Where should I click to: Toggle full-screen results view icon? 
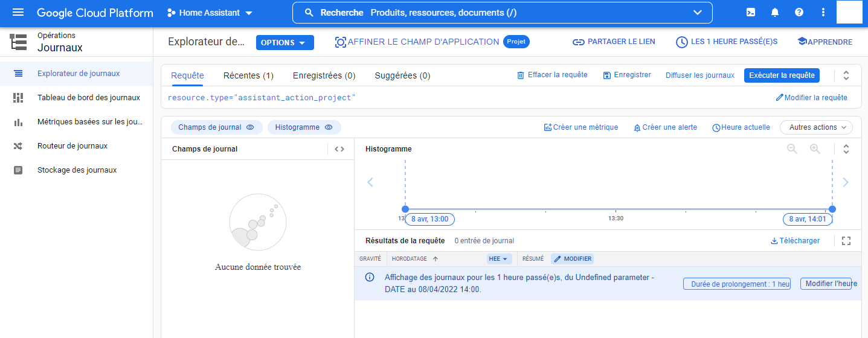coord(846,241)
